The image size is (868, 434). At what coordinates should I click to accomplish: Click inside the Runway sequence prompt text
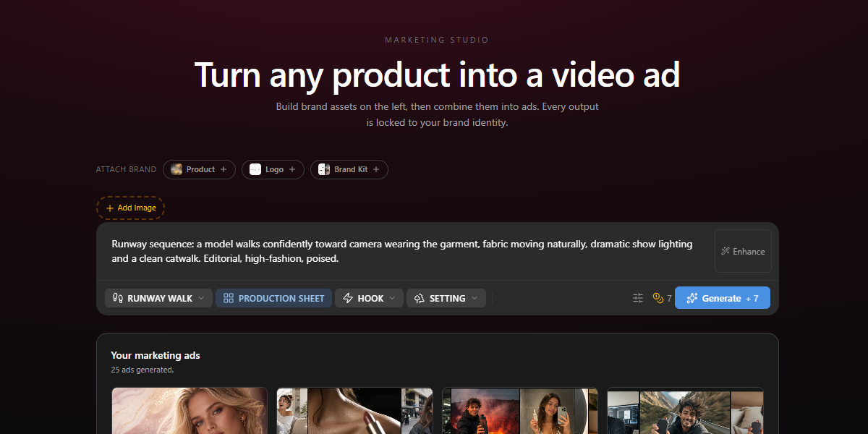(402, 251)
